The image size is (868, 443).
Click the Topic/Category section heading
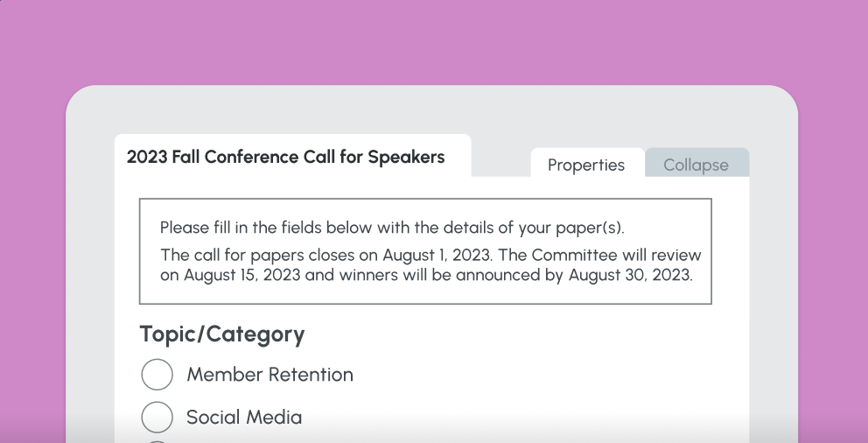pyautogui.click(x=222, y=334)
